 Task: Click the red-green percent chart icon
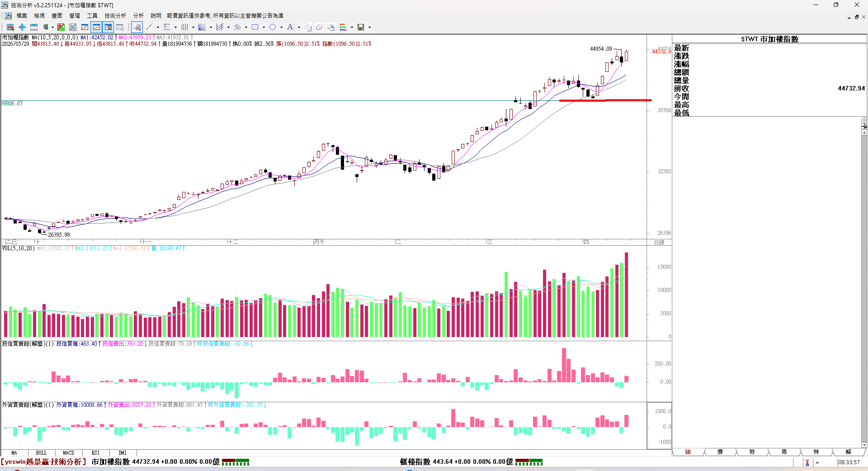coord(61,27)
